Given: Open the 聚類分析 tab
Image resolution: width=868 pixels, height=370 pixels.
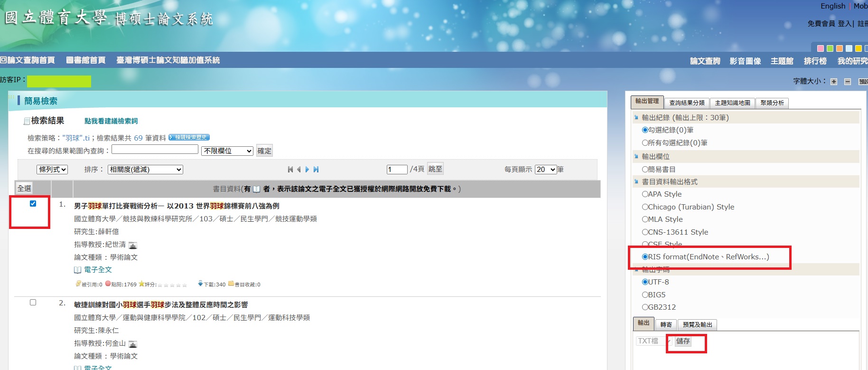Looking at the screenshot, I should 772,103.
